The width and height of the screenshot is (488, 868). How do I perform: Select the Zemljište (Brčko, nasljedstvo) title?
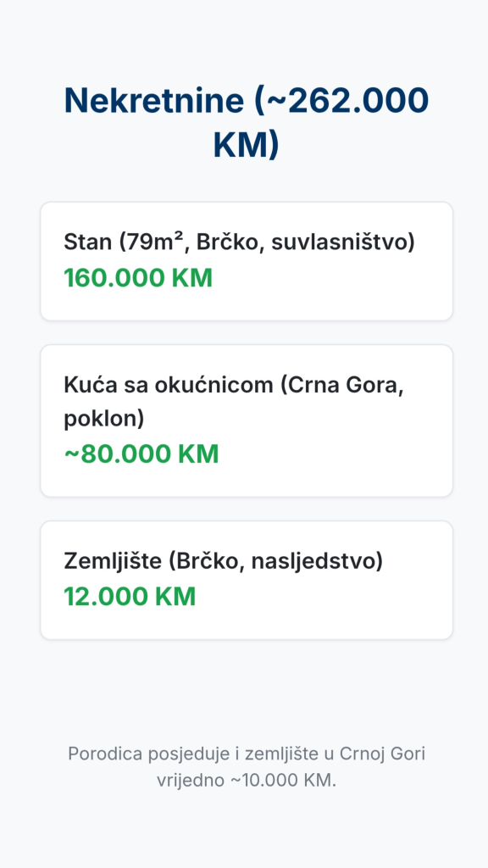click(x=224, y=561)
